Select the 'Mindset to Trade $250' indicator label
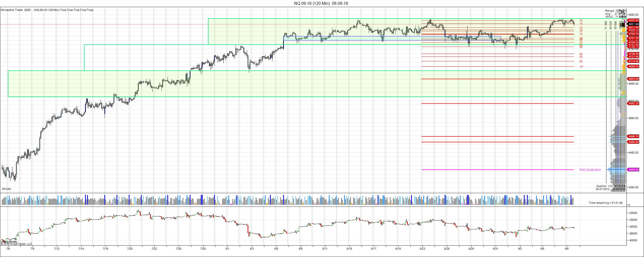644x257 pixels. [16, 10]
